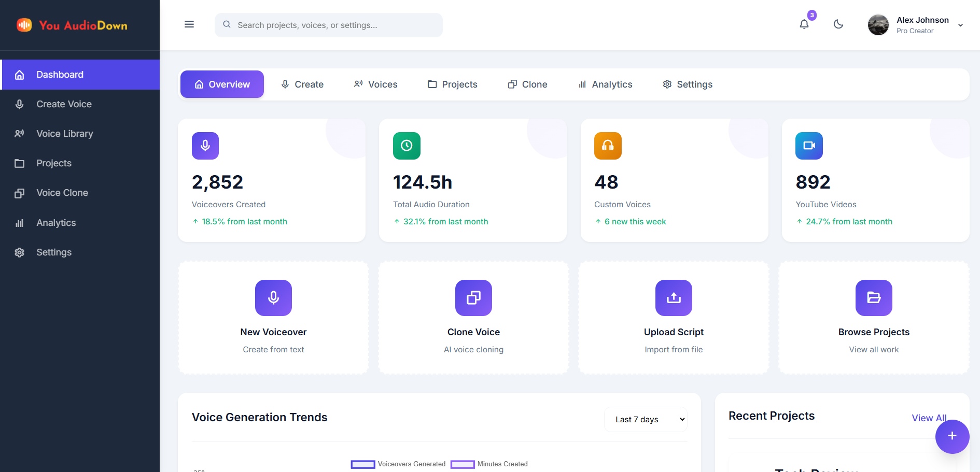Switch to the Clone tab
The height and width of the screenshot is (472, 980).
(527, 84)
